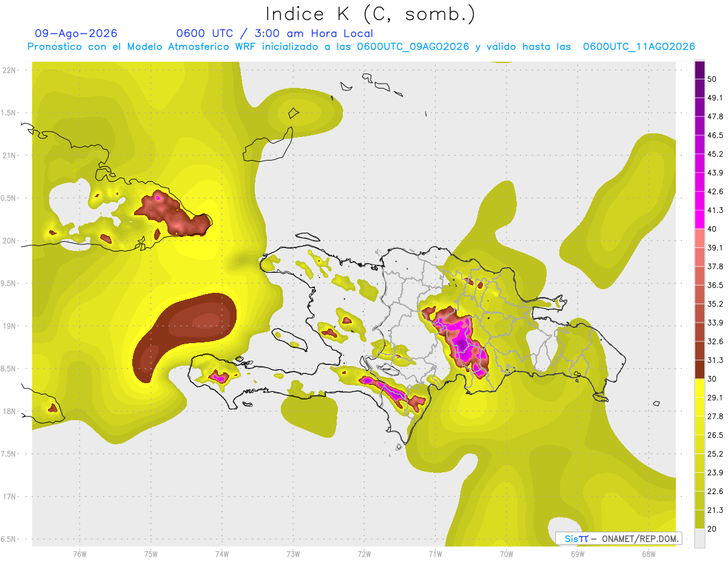Image resolution: width=728 pixels, height=562 pixels.
Task: Click the longitude label "74W"
Action: pyautogui.click(x=221, y=554)
